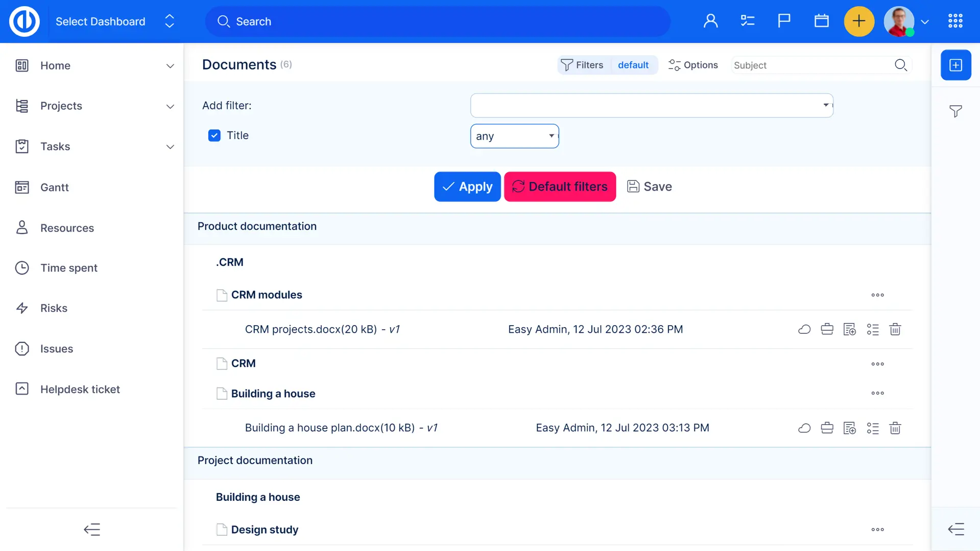This screenshot has width=980, height=551.
Task: Uncheck the Title filter checkbox
Action: 214,135
